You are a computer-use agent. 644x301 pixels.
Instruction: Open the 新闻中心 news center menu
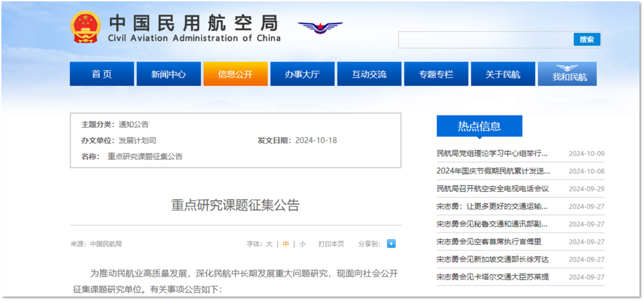(x=168, y=75)
